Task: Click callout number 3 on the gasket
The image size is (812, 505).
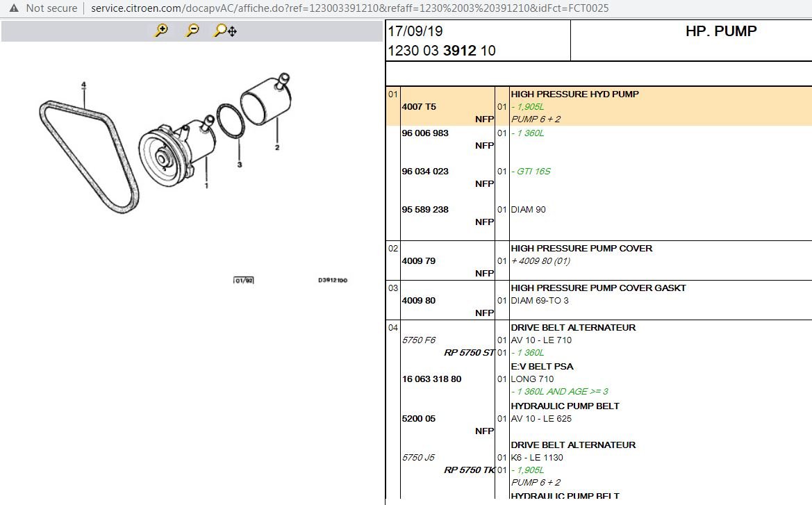Action: [239, 165]
